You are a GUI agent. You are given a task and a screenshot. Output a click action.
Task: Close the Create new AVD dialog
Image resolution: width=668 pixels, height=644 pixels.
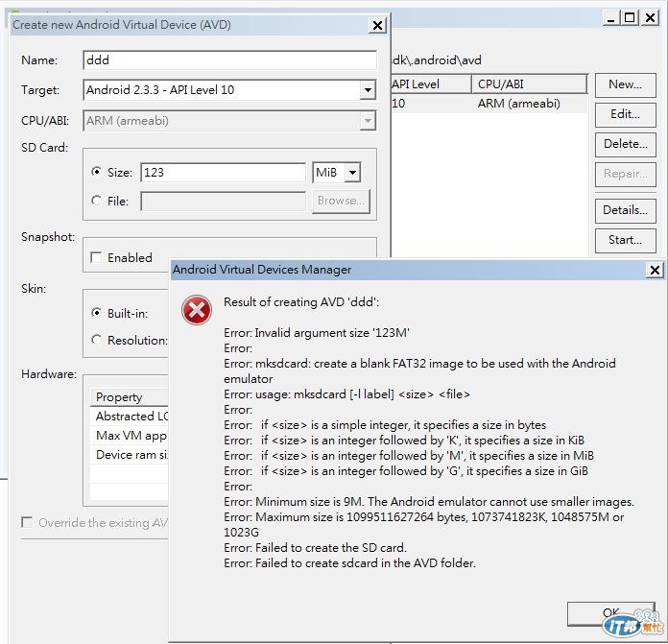click(x=377, y=26)
